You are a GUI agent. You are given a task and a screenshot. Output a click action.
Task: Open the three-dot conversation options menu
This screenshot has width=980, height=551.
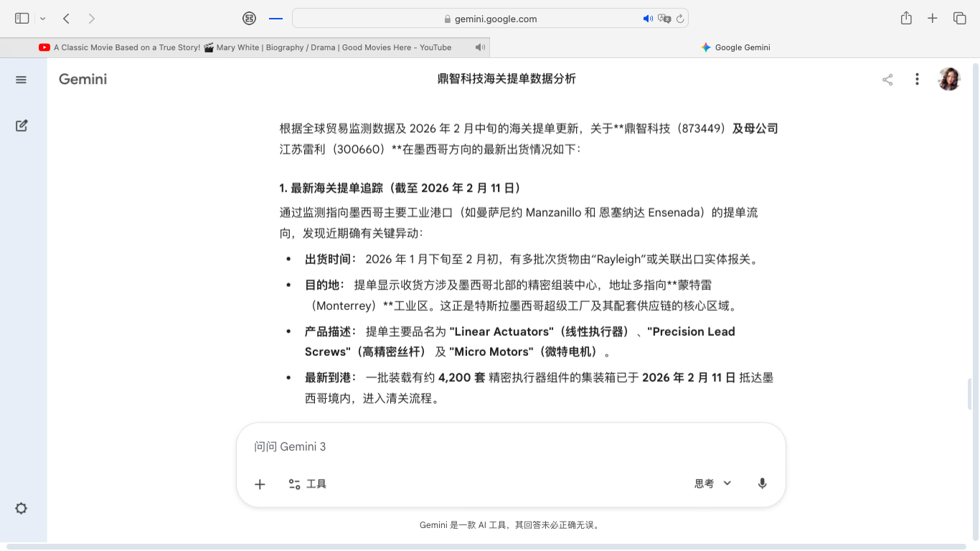tap(917, 80)
